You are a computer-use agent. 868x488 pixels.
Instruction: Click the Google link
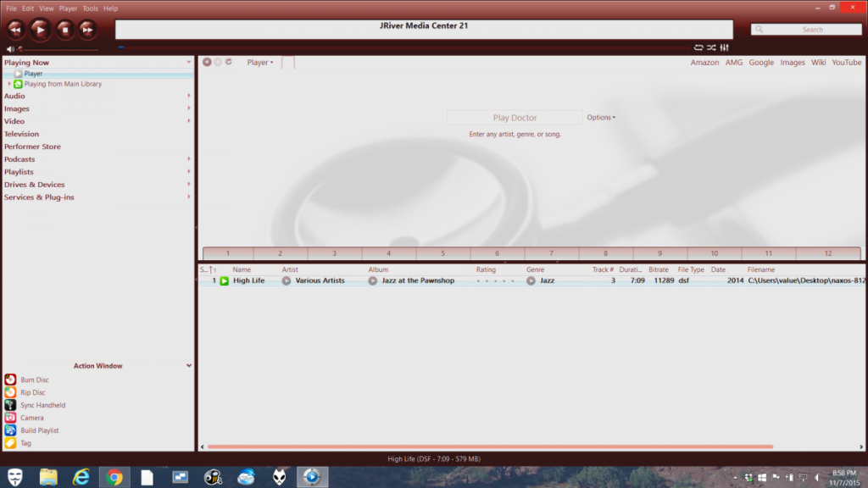(x=761, y=63)
